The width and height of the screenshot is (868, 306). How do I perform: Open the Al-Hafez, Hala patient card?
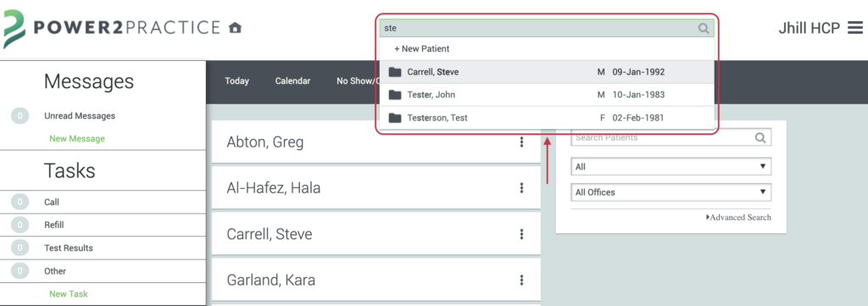tap(376, 188)
